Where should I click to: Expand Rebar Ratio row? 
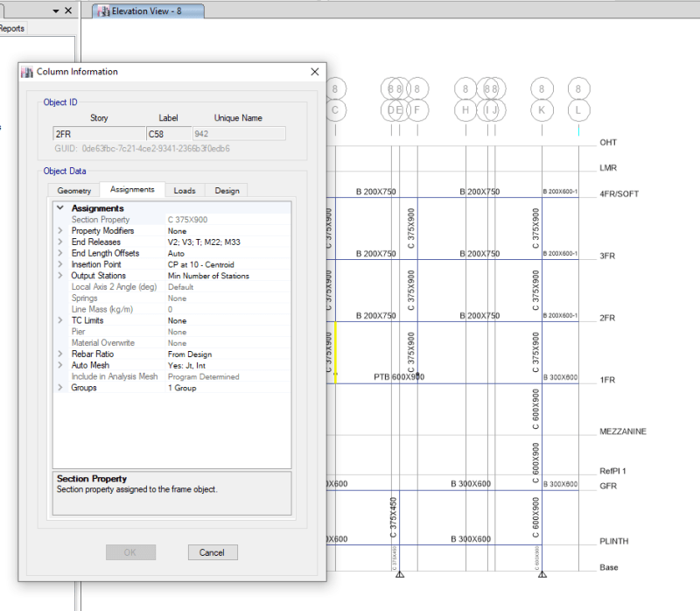[60, 354]
